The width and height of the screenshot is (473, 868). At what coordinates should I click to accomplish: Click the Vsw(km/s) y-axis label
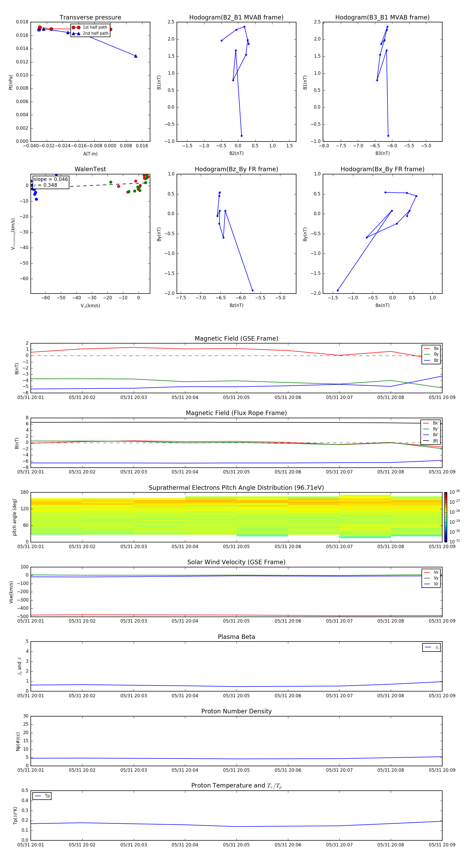pos(11,592)
